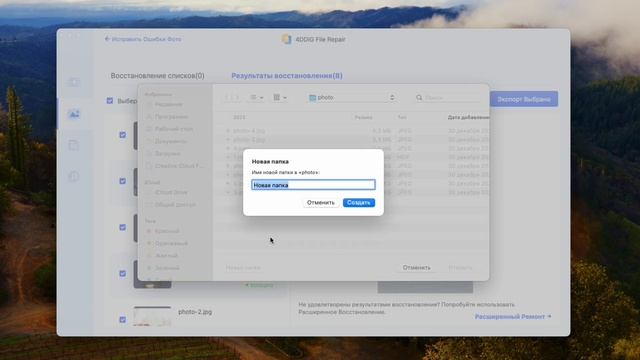The image size is (640, 360).
Task: Toggle the third result row checkbox
Action: 122,227
